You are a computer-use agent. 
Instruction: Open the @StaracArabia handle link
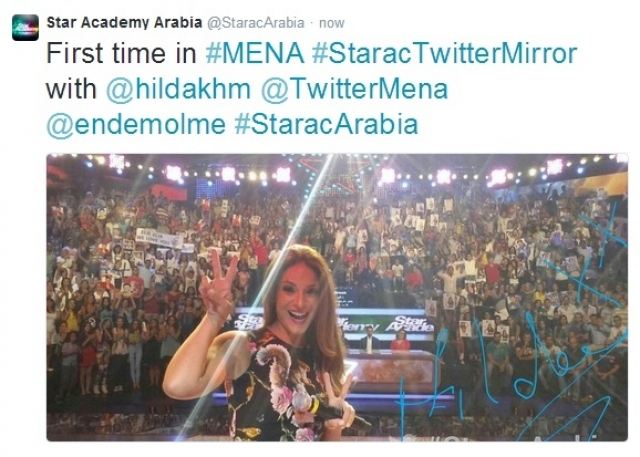click(256, 23)
